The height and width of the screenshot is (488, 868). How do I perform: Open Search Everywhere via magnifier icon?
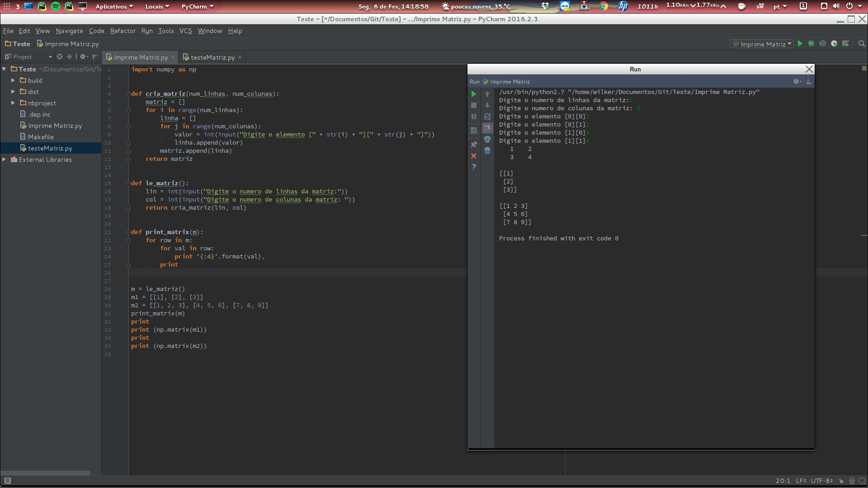click(861, 44)
